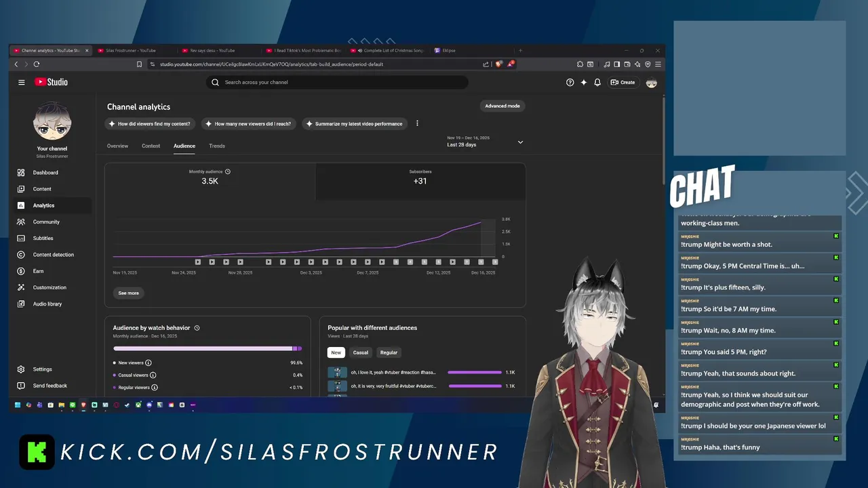Click the YouTube Studio logo

pos(52,82)
